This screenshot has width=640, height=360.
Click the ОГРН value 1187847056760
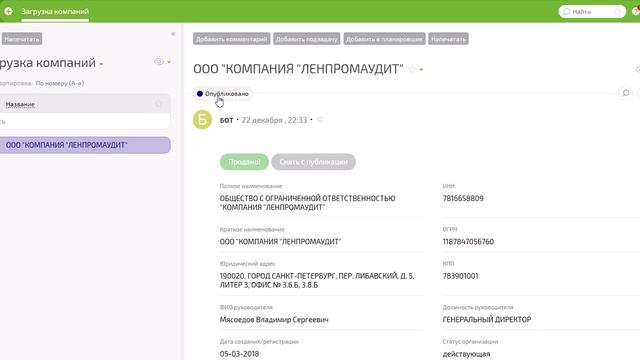[468, 242]
